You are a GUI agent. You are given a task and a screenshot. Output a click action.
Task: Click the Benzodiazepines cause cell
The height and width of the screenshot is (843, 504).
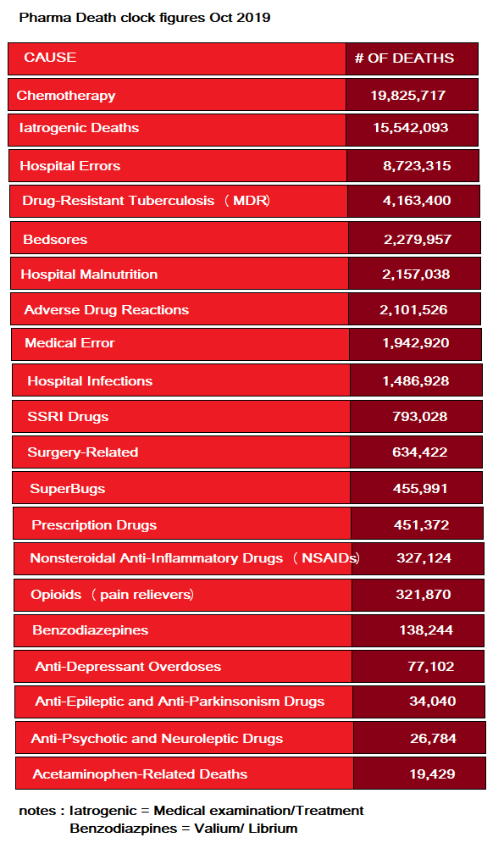pos(183,630)
